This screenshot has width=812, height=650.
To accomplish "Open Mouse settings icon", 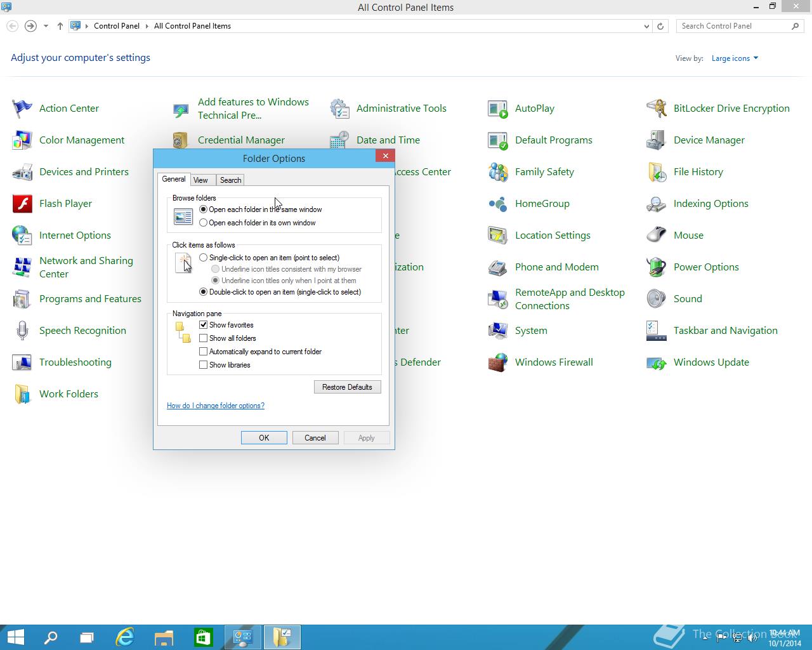I will tap(657, 235).
